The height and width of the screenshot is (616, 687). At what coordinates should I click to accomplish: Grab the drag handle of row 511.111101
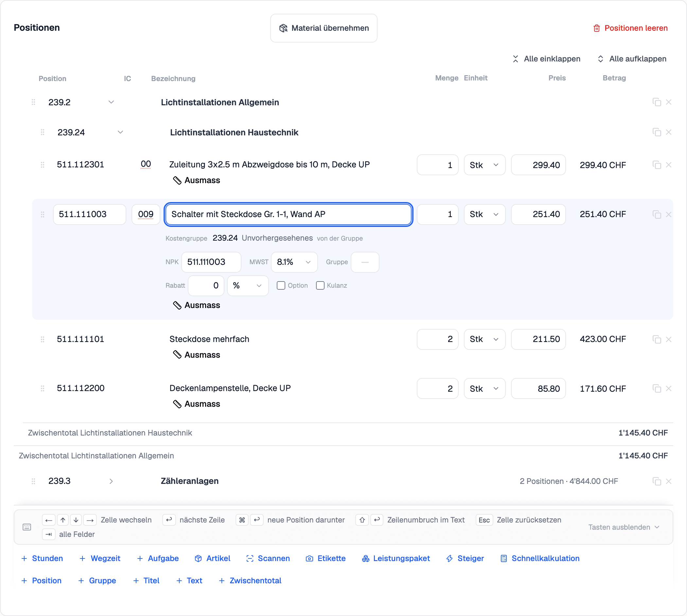pos(42,339)
